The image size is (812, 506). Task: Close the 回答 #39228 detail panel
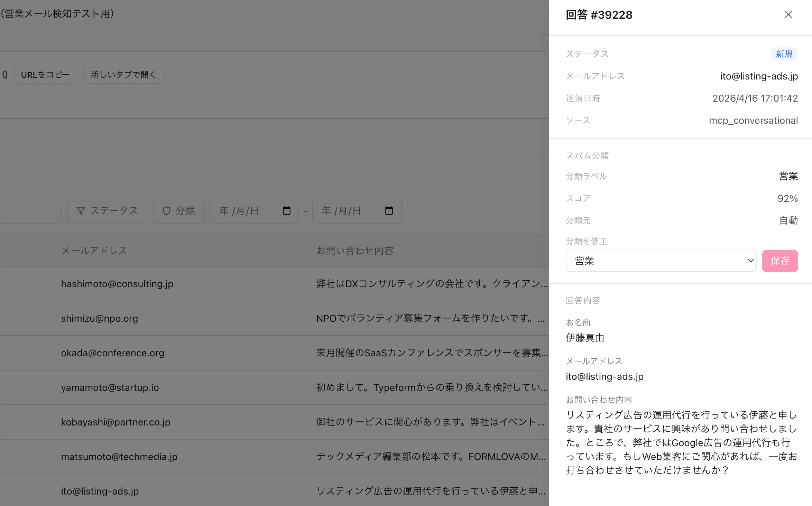click(x=788, y=15)
